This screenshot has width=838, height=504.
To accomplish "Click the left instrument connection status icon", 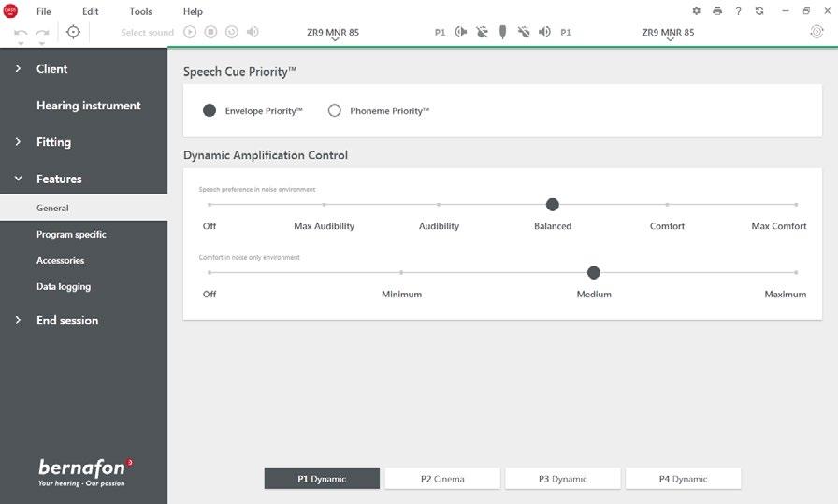I will (482, 32).
